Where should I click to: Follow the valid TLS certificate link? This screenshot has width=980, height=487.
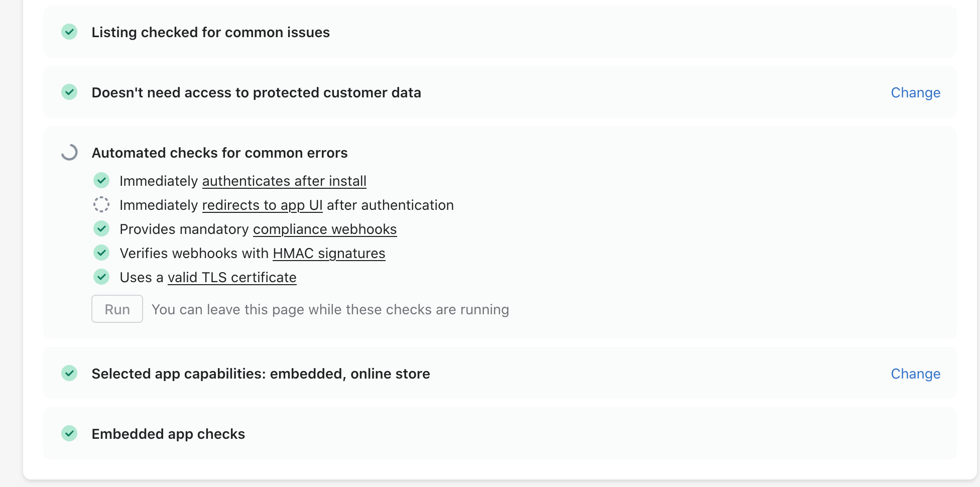[232, 277]
